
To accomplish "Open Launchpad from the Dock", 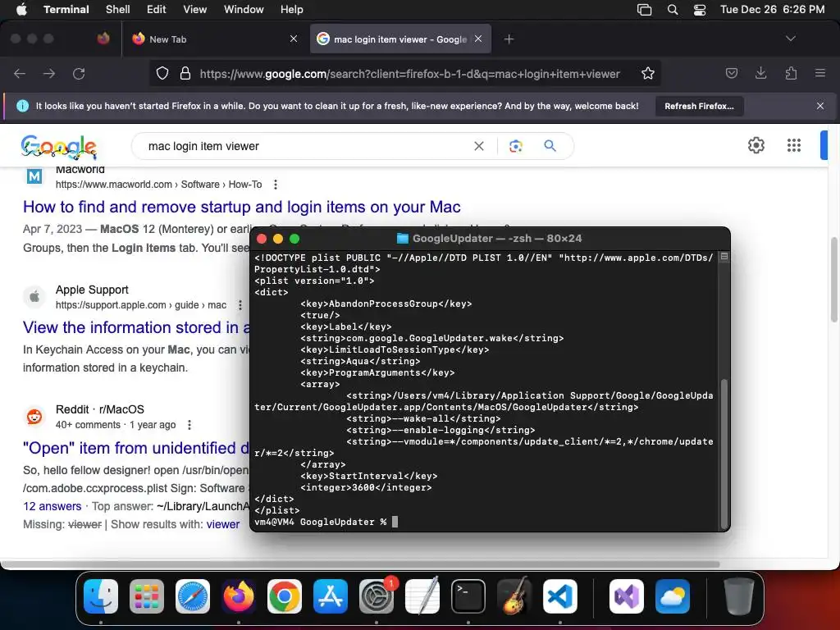I will pos(147,596).
